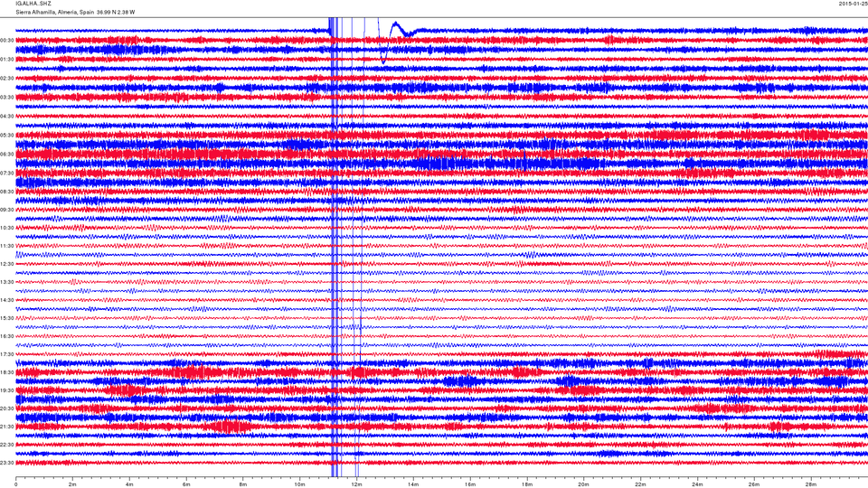Click the 0 tick label on time axis
Screen dimensions: 868x488
16,484
